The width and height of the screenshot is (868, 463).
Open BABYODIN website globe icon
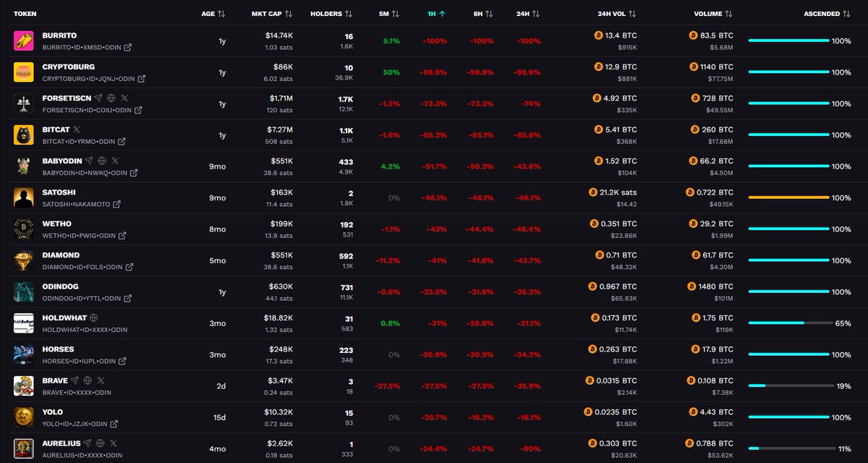coord(102,161)
